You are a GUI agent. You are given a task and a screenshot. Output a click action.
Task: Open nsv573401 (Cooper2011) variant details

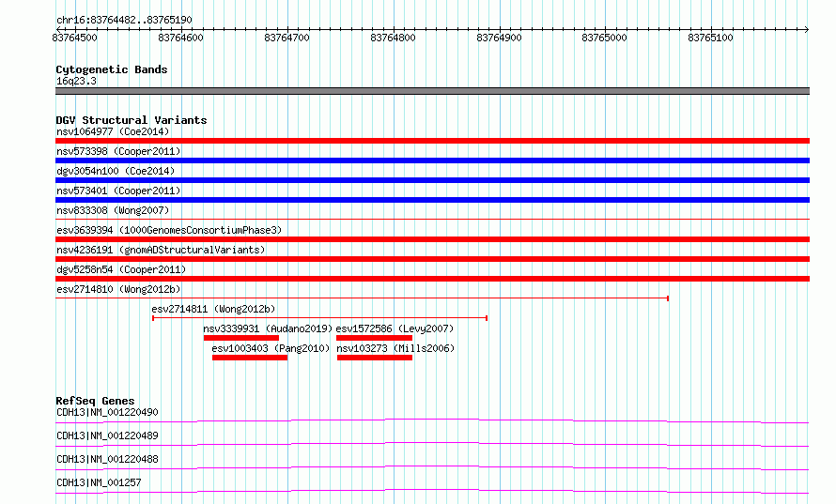pos(118,191)
